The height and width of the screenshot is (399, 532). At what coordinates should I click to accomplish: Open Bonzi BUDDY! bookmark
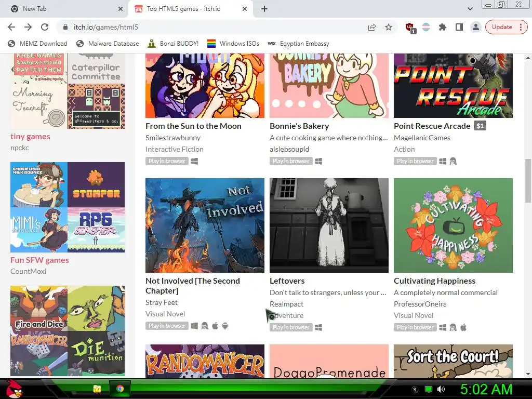(173, 44)
